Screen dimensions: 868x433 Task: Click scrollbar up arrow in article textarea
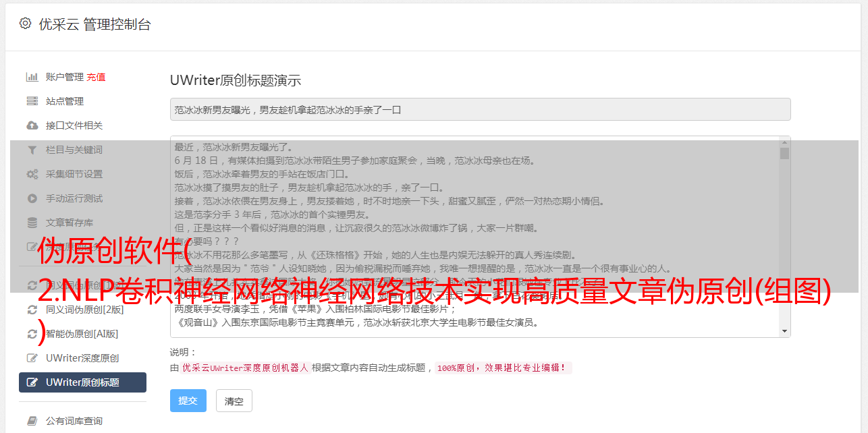coord(784,142)
